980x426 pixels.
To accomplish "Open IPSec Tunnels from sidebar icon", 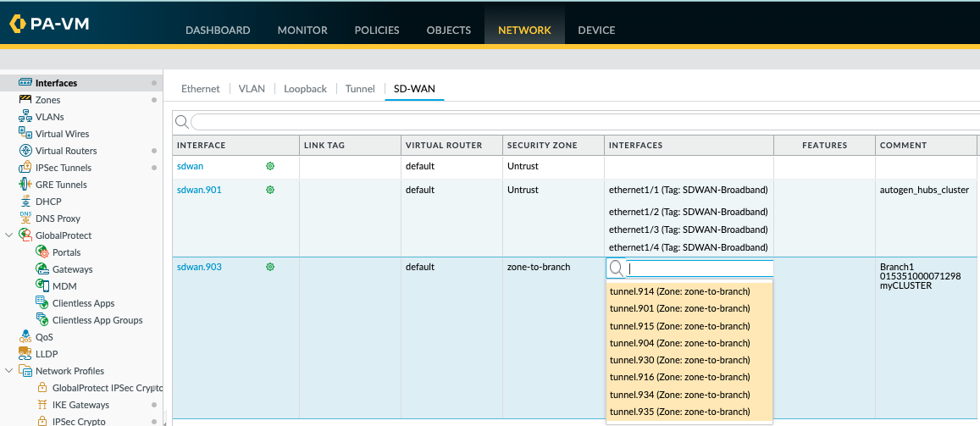I will (25, 168).
